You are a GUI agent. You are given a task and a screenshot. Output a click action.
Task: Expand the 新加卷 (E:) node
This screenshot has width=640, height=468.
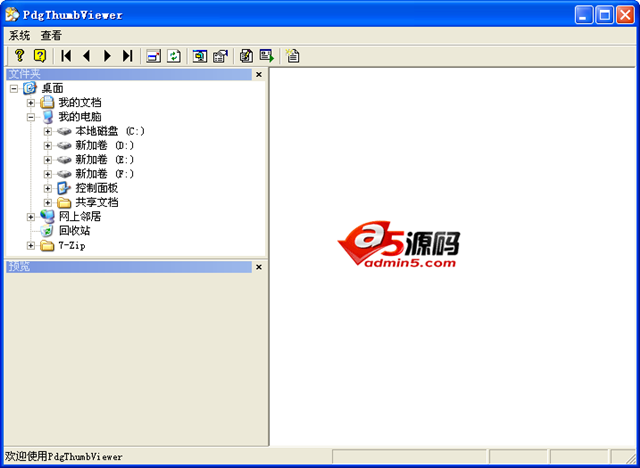coord(47,160)
